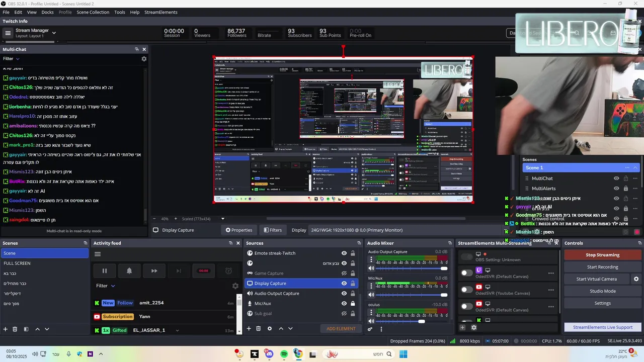Click ADD ELEMENT in Sources

[341, 329]
